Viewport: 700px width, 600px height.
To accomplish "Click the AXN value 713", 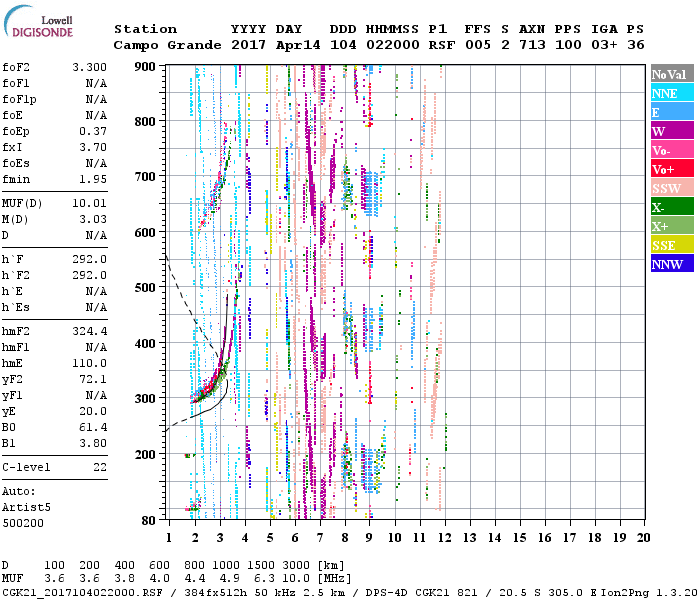I will pyautogui.click(x=532, y=45).
